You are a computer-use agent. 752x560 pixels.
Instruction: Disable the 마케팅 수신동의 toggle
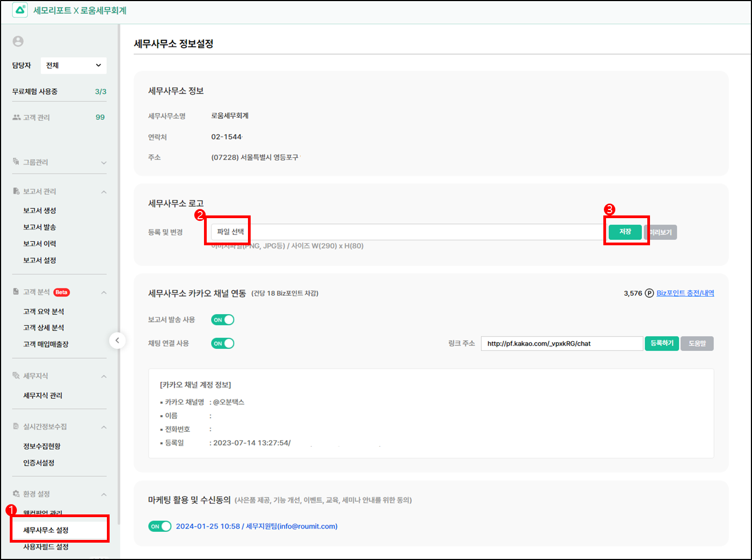click(x=160, y=526)
